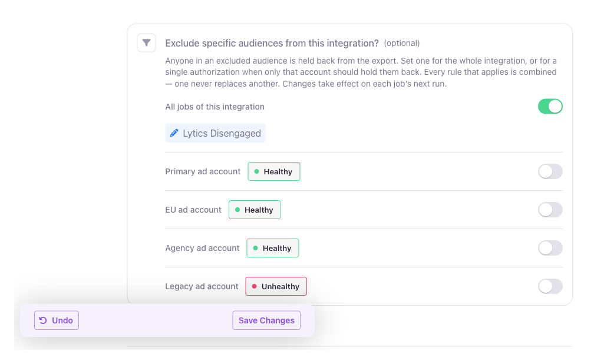
Task: Switch on the Agency ad account toggle
Action: (550, 248)
